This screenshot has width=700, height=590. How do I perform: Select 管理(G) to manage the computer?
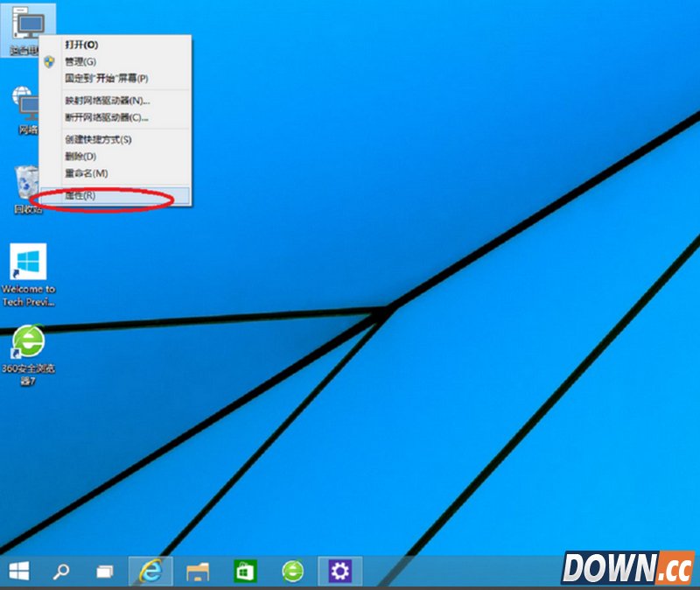pyautogui.click(x=80, y=61)
